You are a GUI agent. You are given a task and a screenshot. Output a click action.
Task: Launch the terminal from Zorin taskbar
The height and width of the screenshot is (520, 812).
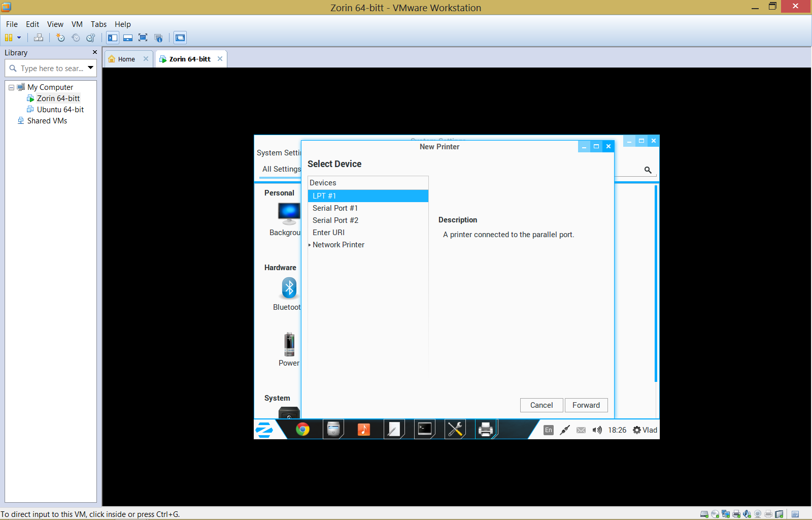424,430
